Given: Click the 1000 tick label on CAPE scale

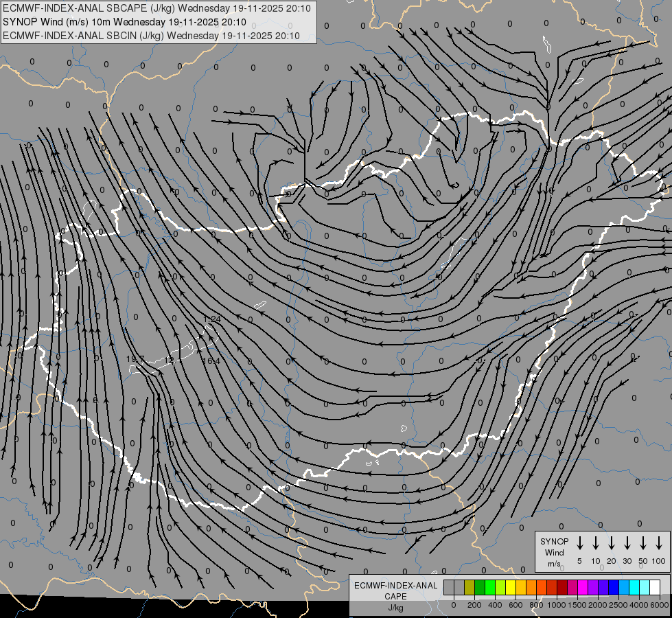Looking at the screenshot, I should coord(557,605).
